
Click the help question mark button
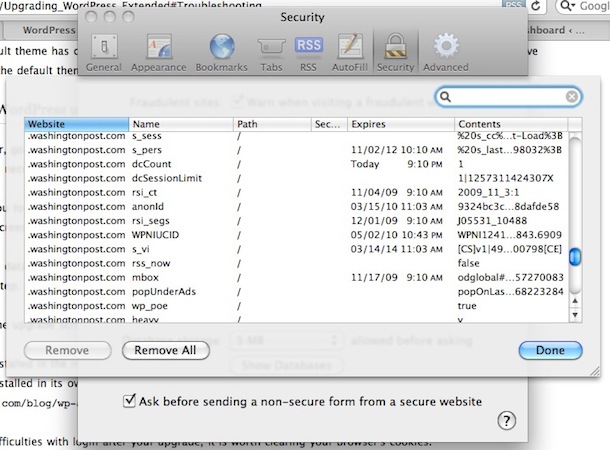point(507,421)
